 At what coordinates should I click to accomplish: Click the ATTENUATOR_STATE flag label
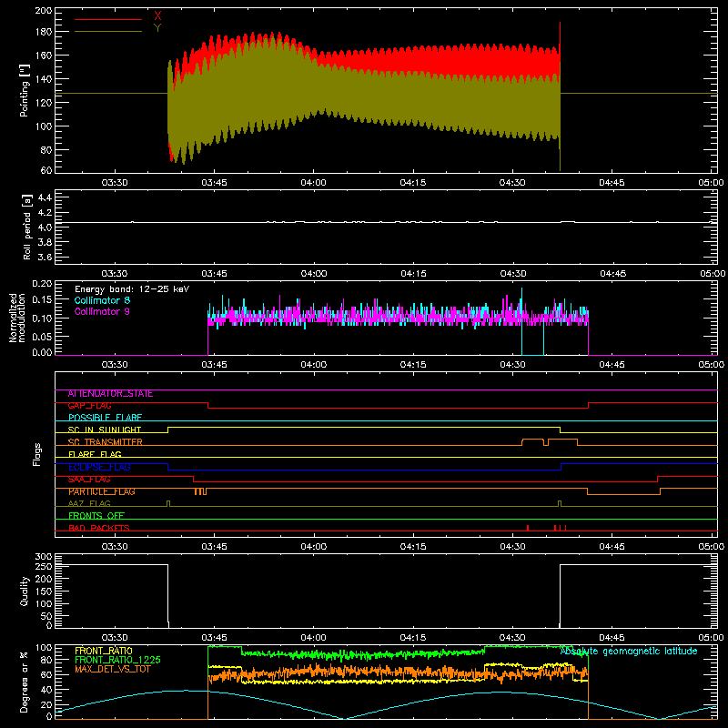coord(110,394)
